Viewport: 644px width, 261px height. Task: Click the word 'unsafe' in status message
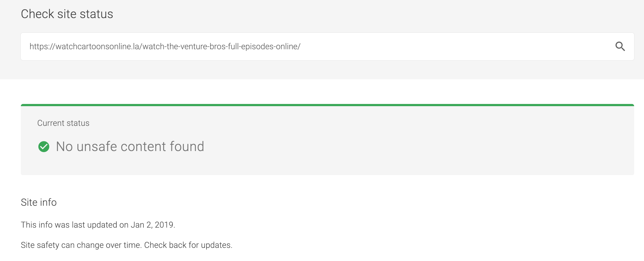click(97, 146)
